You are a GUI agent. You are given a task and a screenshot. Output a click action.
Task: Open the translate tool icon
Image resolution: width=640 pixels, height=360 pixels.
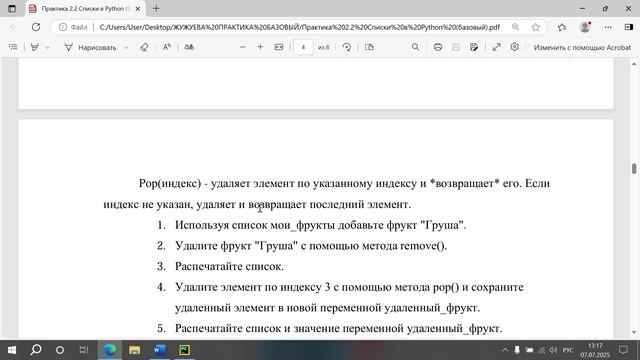pyautogui.click(x=189, y=47)
